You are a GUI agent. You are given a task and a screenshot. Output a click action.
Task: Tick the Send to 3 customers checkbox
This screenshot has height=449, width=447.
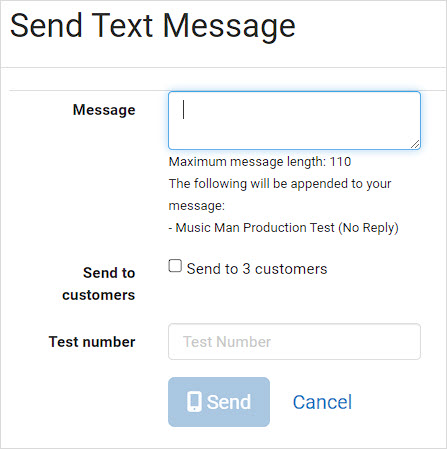pyautogui.click(x=175, y=266)
